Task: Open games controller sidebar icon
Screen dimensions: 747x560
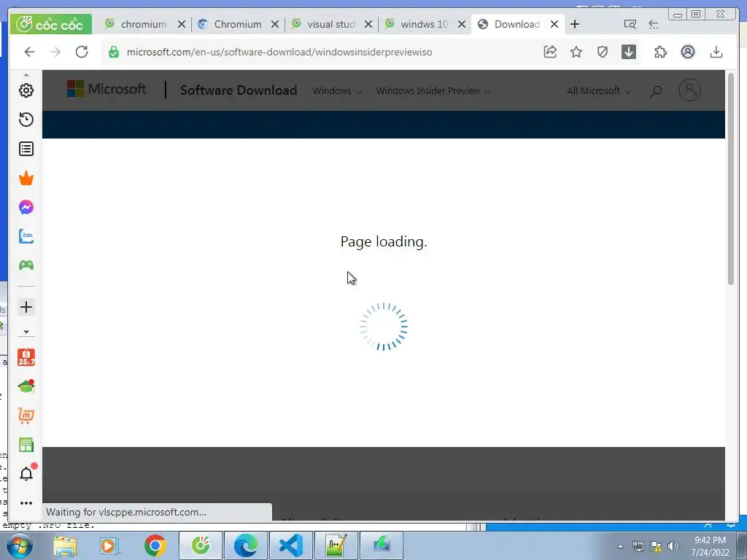Action: click(26, 265)
